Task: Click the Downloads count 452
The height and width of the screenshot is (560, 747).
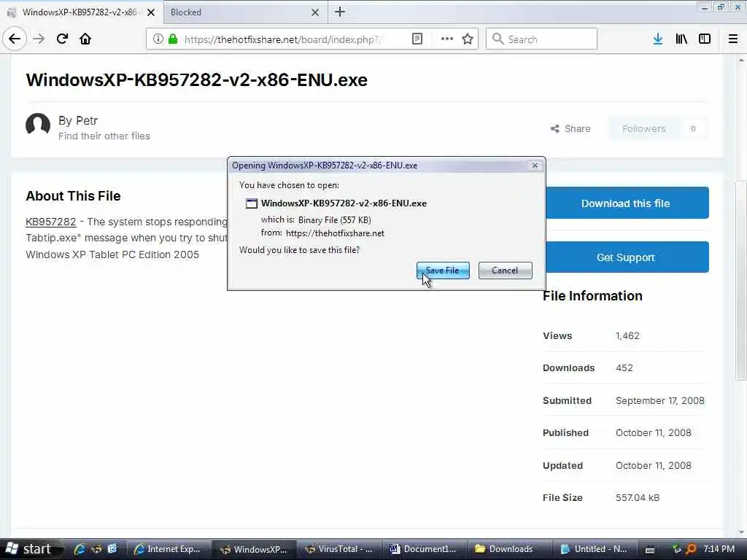Action: (x=624, y=368)
